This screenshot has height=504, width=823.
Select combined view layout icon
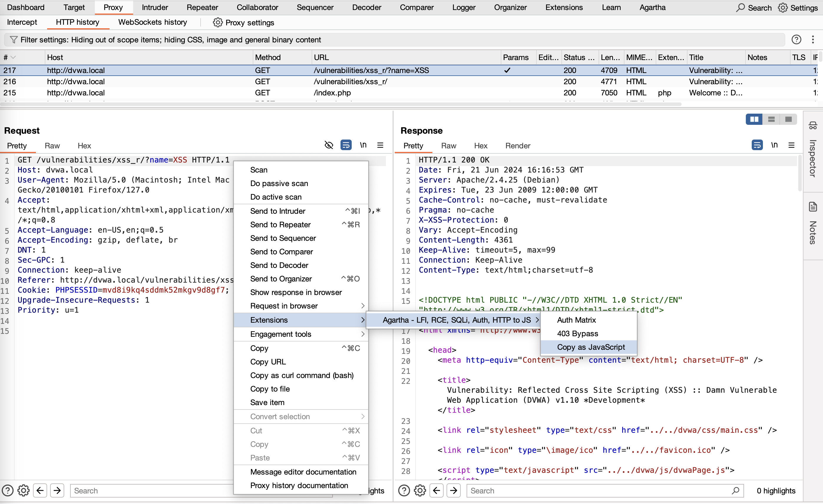pos(788,119)
